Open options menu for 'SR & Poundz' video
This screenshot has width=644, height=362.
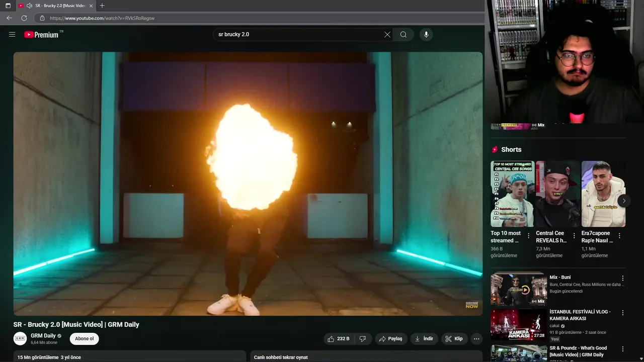pos(623,349)
